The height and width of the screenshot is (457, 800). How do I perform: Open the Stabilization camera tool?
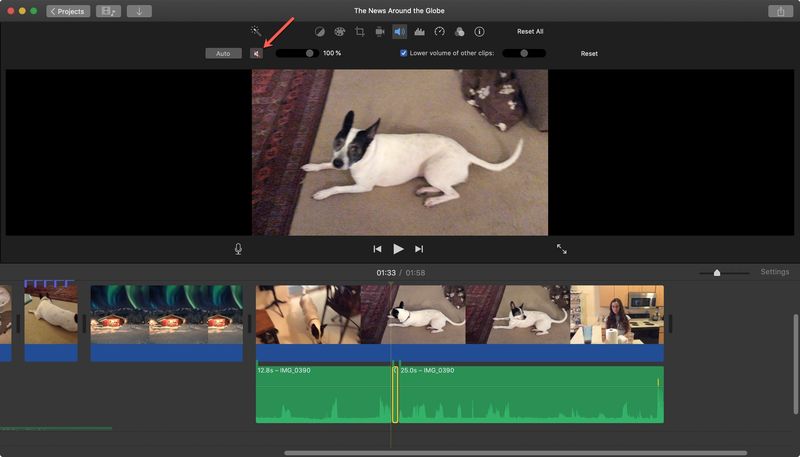[x=380, y=32]
